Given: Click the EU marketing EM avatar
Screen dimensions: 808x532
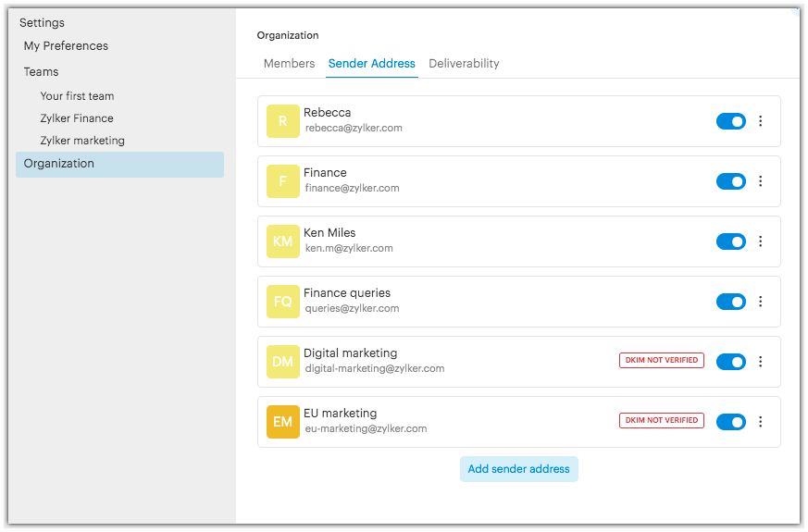Looking at the screenshot, I should (x=282, y=422).
